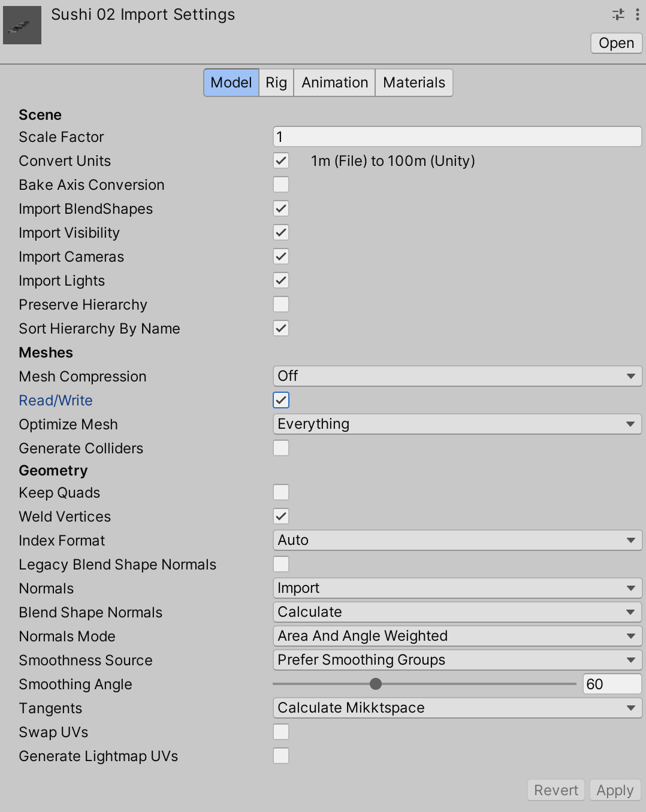Click the Sushi 02 asset thumbnail

tap(22, 25)
